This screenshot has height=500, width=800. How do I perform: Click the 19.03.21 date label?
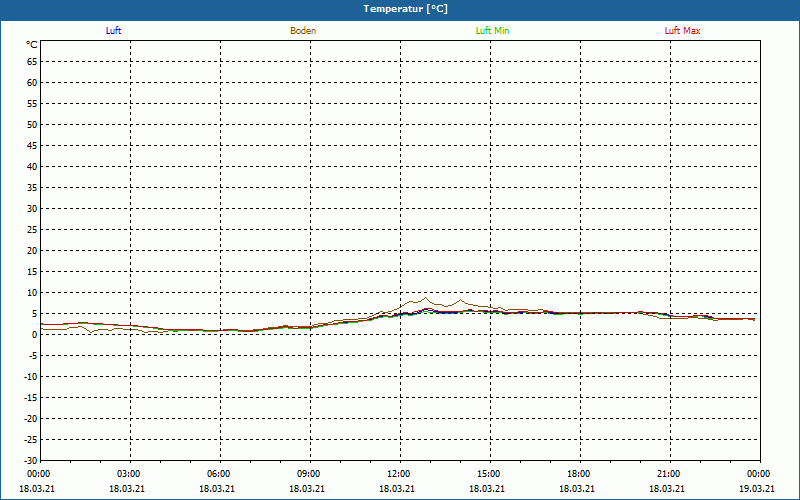click(757, 488)
